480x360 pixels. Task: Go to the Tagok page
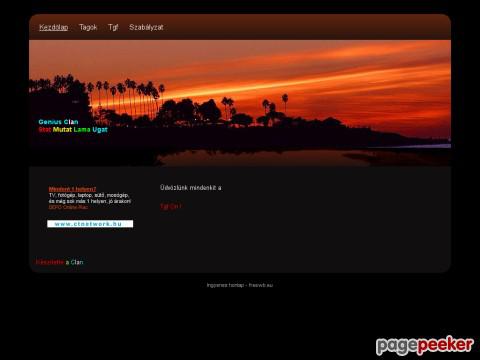coord(88,27)
